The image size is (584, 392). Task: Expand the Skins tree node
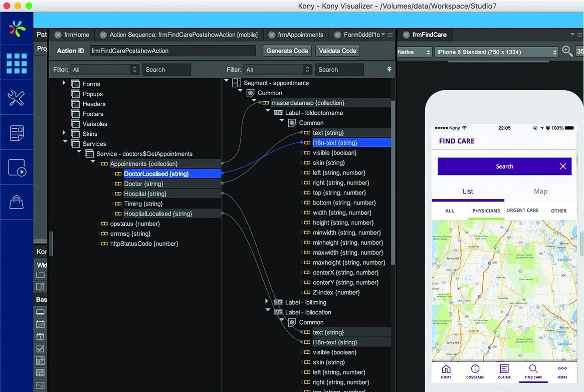point(64,132)
